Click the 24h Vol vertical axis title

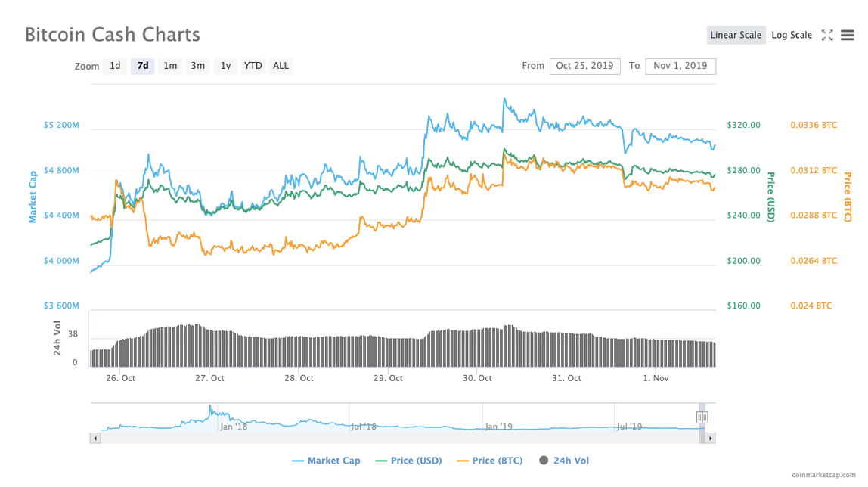[x=57, y=337]
